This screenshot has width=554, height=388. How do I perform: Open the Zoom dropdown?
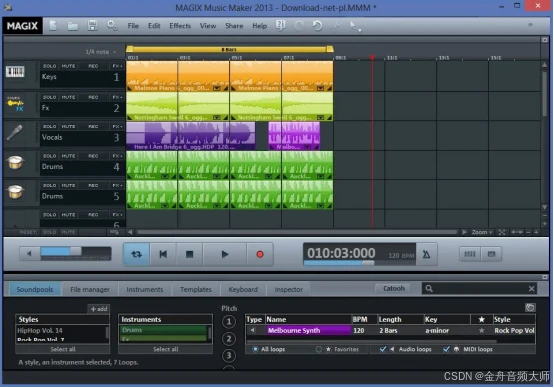[x=482, y=232]
